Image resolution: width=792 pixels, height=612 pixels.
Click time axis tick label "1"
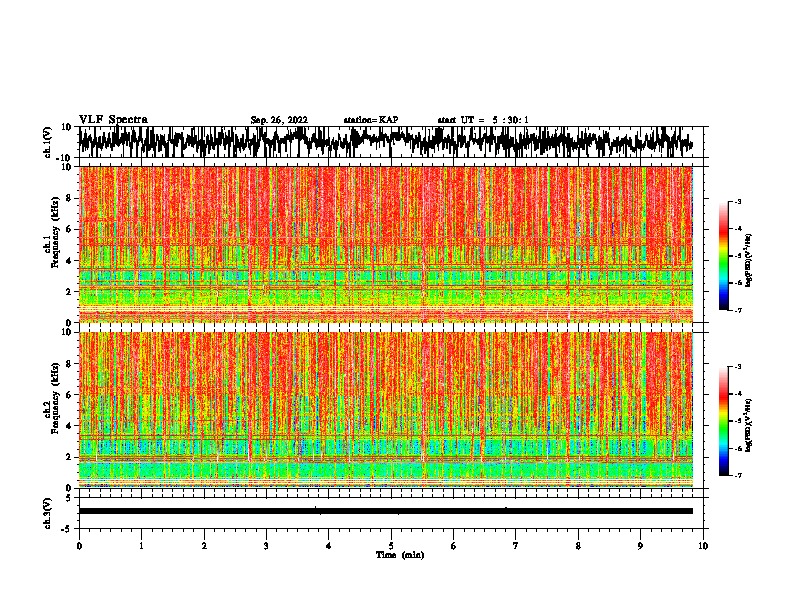click(x=141, y=546)
